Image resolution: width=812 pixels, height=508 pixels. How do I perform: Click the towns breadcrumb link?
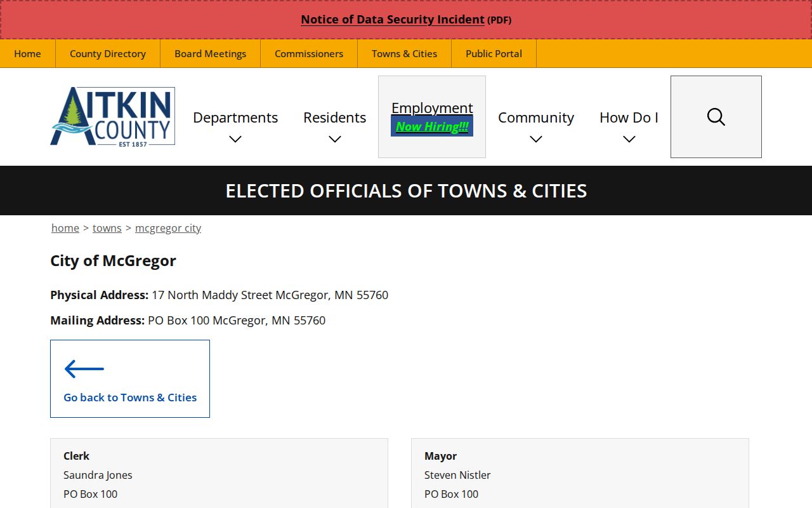click(x=107, y=228)
